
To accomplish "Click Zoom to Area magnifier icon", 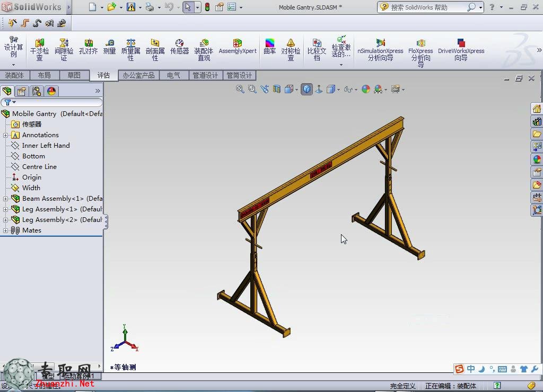I will (x=252, y=89).
